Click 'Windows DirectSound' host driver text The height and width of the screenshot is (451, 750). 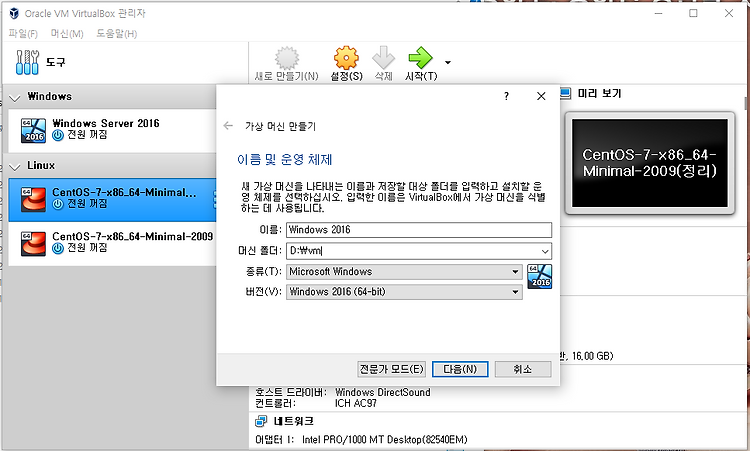(x=383, y=392)
